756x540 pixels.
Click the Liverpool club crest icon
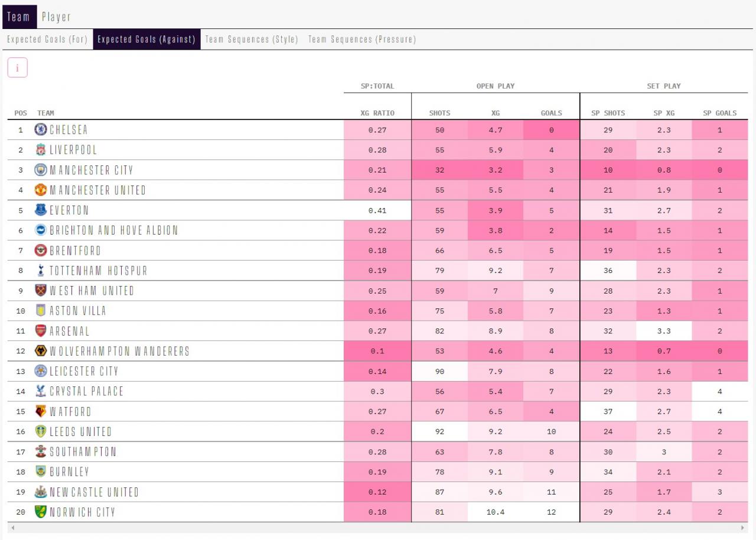click(x=41, y=149)
